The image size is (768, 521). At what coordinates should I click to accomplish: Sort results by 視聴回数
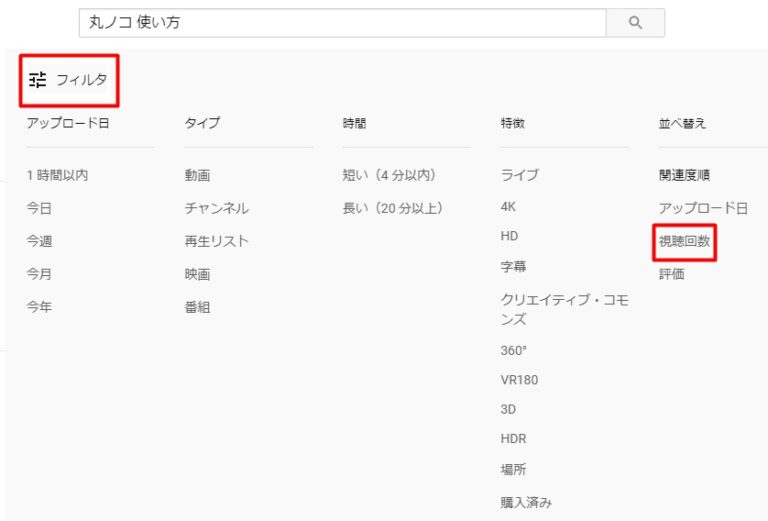pyautogui.click(x=684, y=241)
